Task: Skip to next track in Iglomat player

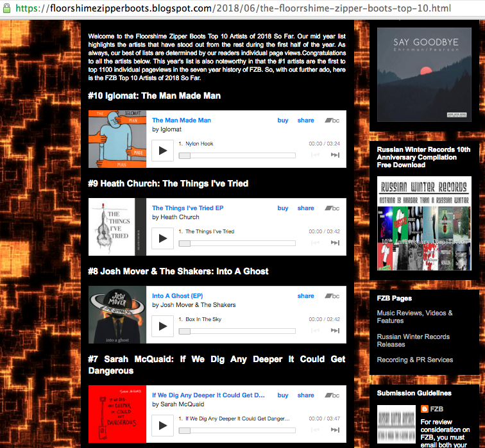Action: (335, 155)
